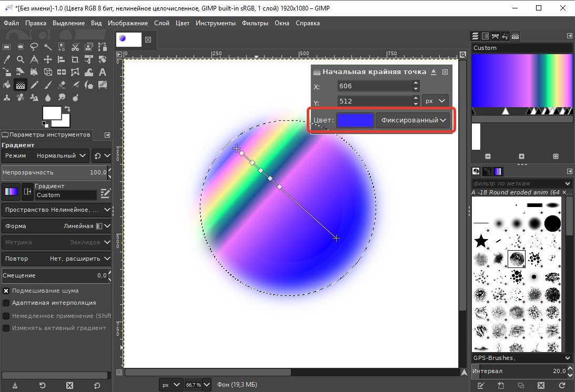The image size is (575, 392).
Task: Close the 'Начальная крайняя точка' overlay panel
Action: (x=445, y=72)
